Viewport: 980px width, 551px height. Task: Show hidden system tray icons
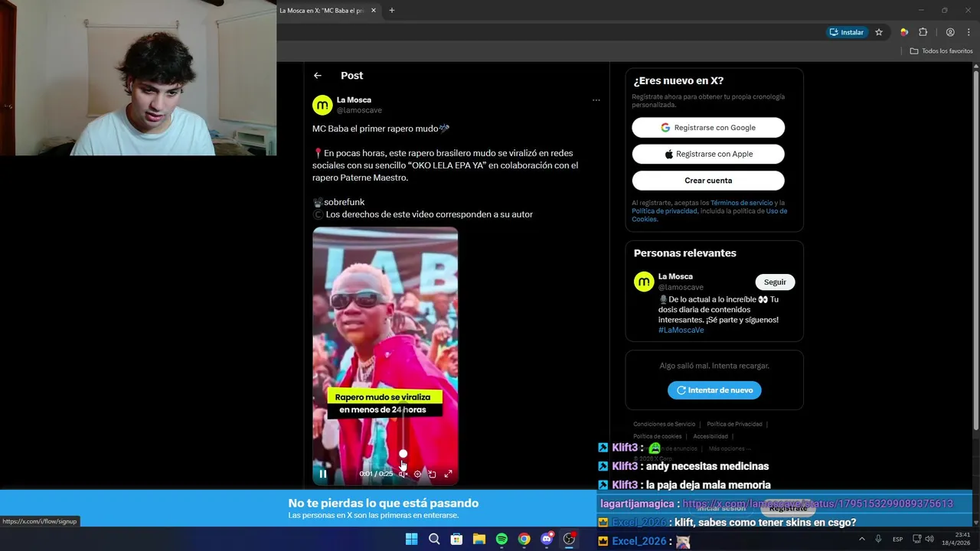pos(862,540)
